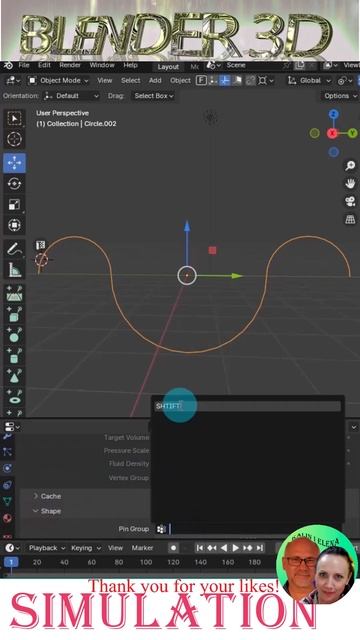Screen dimensions: 360x640
Task: Play animation in reverse
Action: tap(223, 548)
